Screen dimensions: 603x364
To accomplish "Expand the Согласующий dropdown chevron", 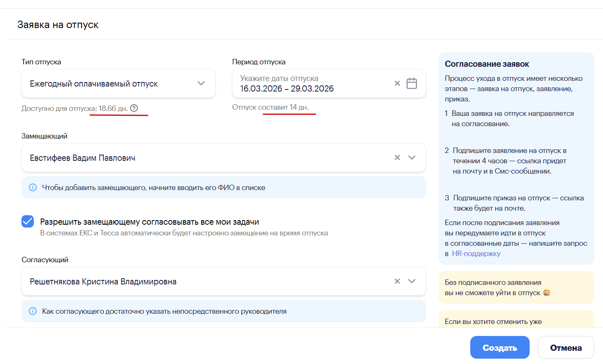I will [412, 281].
